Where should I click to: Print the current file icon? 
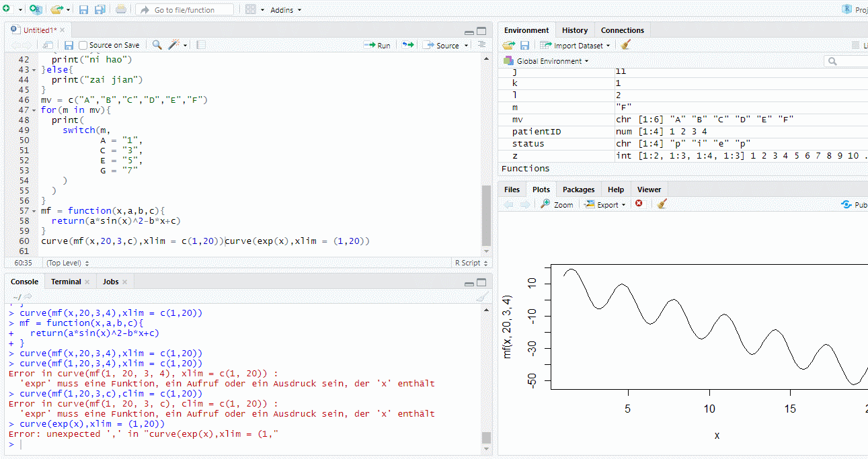coord(121,9)
